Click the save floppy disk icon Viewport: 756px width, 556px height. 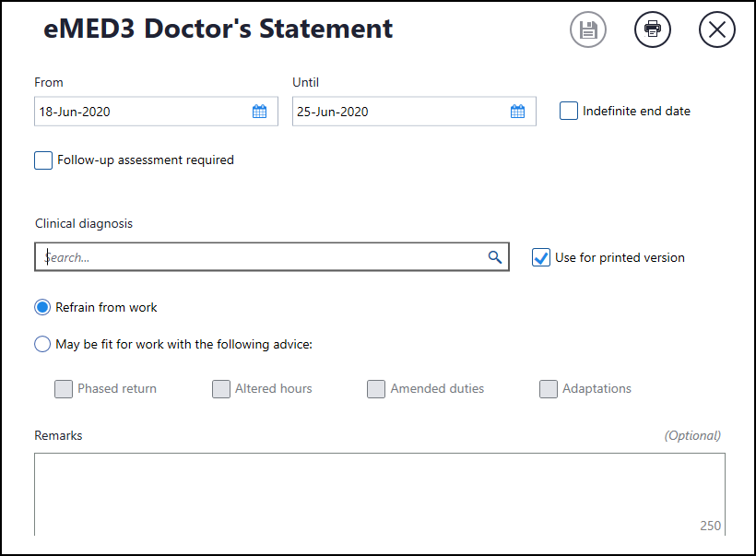[587, 30]
